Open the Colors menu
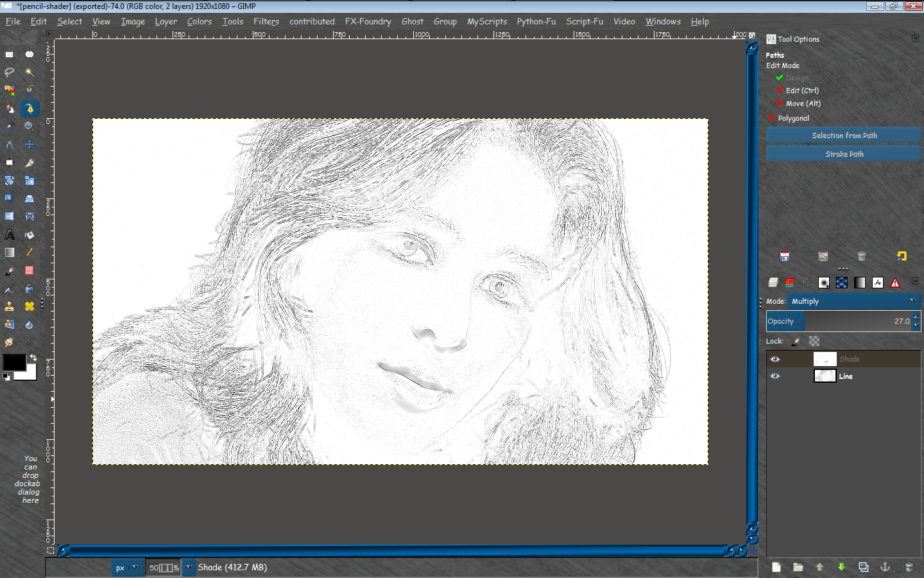This screenshot has height=578, width=924. point(200,21)
